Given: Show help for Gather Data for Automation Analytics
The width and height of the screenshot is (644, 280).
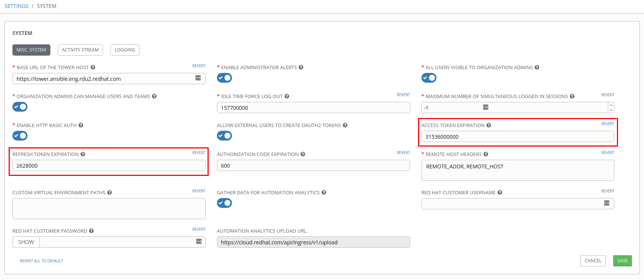Looking at the screenshot, I should (324, 193).
